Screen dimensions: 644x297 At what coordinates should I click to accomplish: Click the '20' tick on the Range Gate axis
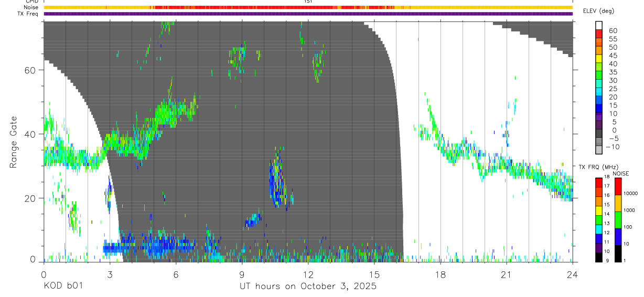30,198
